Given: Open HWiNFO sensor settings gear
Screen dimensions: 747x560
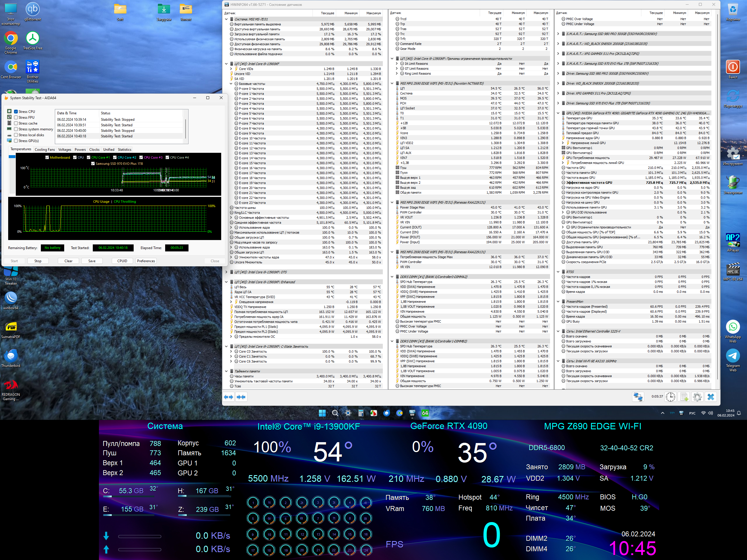Looking at the screenshot, I should tap(697, 397).
